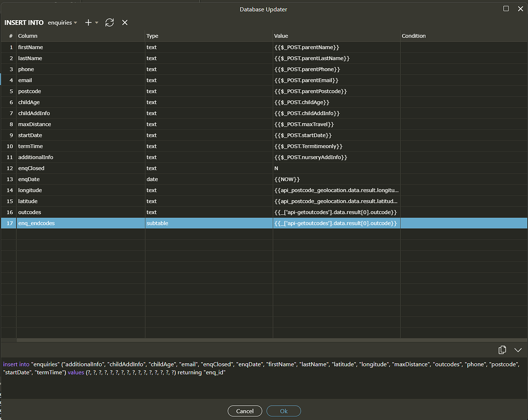528x420 pixels.
Task: Select the outcodes row in the grid
Action: (77, 212)
